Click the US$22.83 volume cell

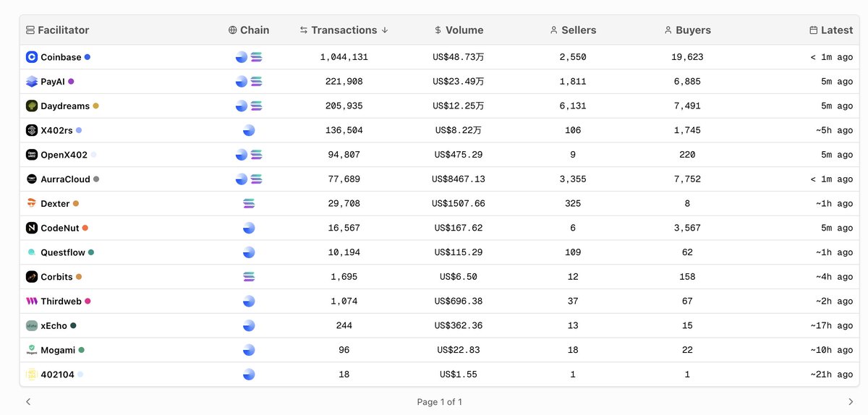(459, 350)
